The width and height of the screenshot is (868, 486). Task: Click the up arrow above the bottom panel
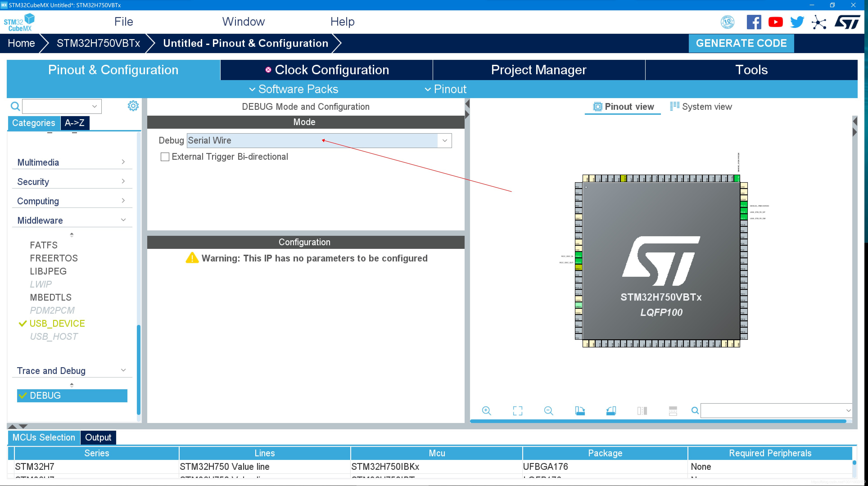12,426
